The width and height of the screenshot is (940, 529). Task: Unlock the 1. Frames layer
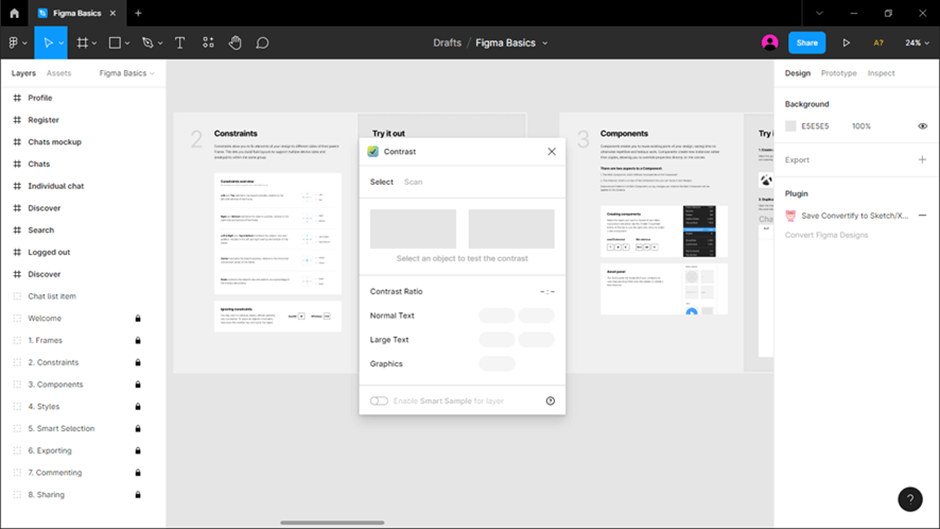(x=137, y=341)
